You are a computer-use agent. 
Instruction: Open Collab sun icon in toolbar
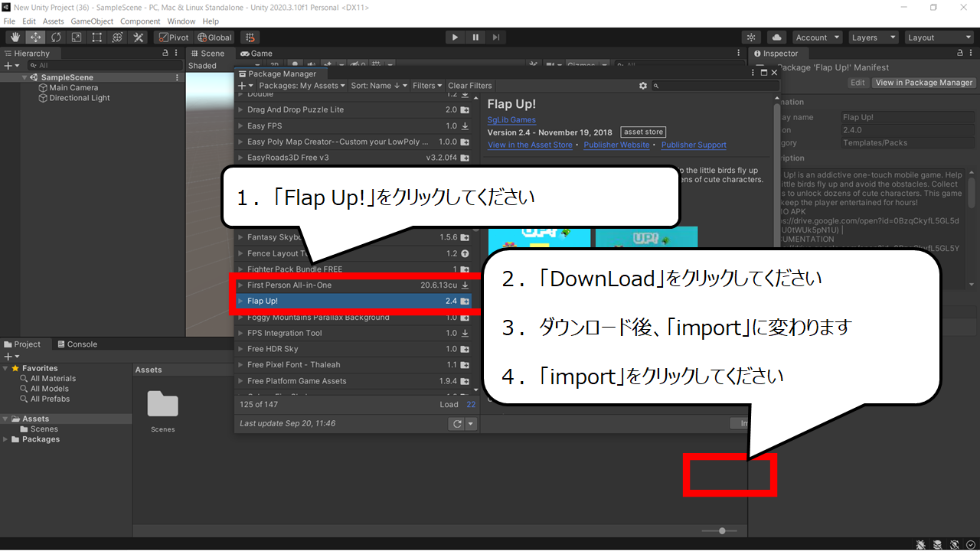752,37
